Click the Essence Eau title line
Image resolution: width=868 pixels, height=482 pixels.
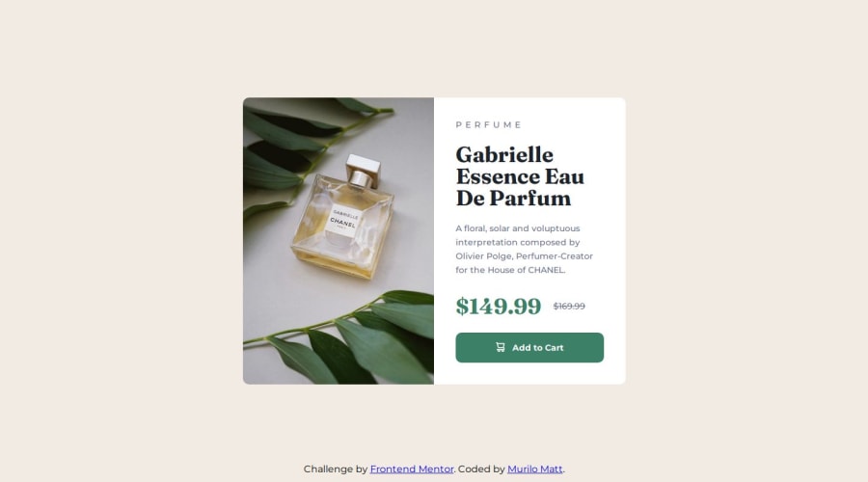pyautogui.click(x=520, y=176)
